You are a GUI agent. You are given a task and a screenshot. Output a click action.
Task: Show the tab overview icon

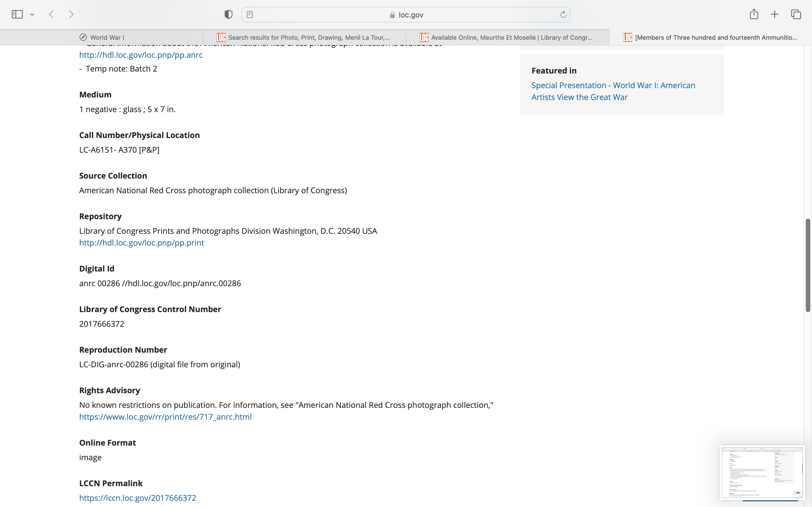796,14
